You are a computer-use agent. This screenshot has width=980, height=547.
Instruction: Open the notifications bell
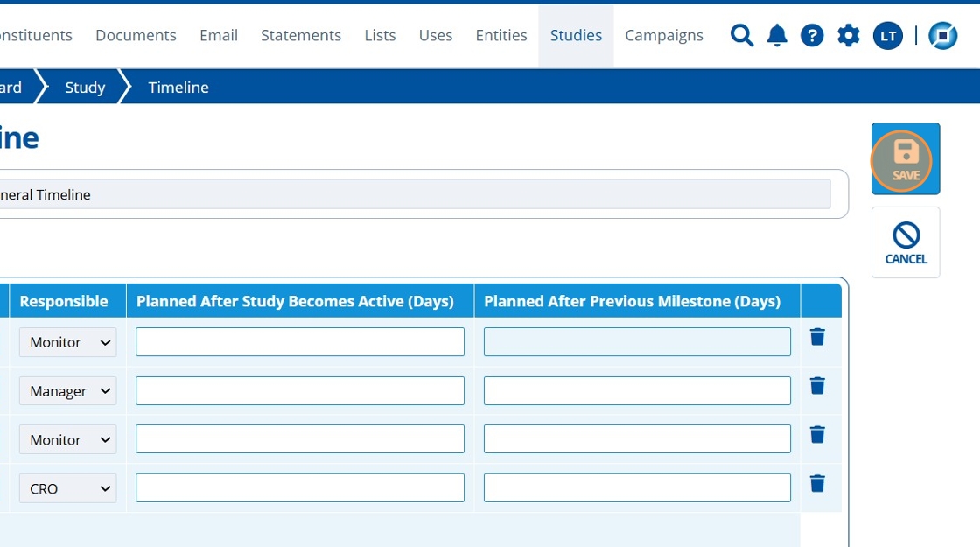777,35
